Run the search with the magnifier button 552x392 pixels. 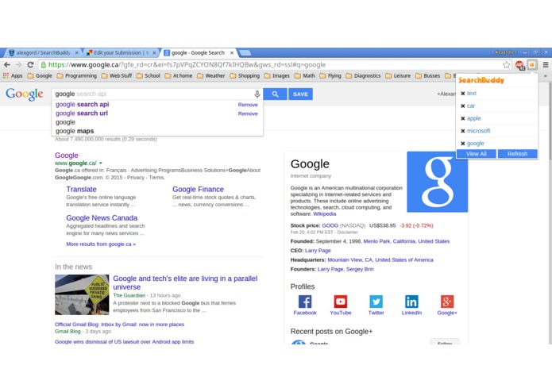pyautogui.click(x=275, y=94)
